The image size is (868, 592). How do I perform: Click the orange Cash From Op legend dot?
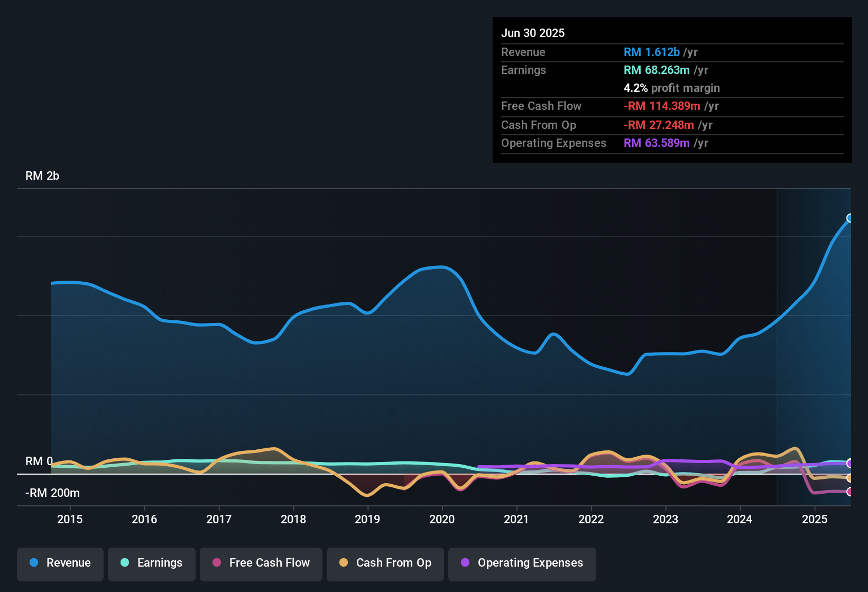(344, 563)
